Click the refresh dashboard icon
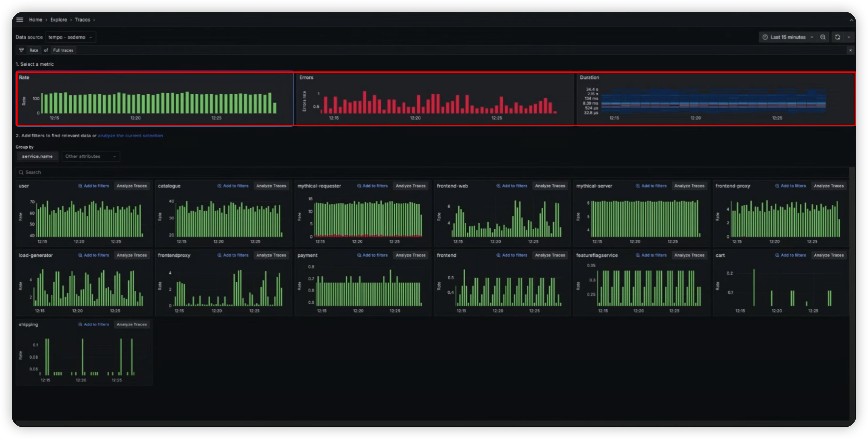This screenshot has width=868, height=439. 838,37
